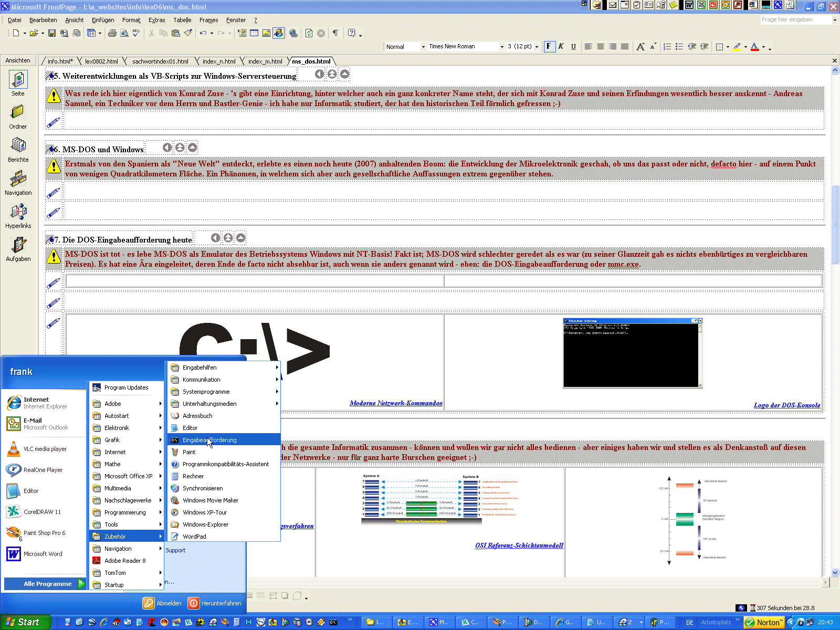Paste clipboard contents from toolbar
840x630 pixels.
coord(175,33)
